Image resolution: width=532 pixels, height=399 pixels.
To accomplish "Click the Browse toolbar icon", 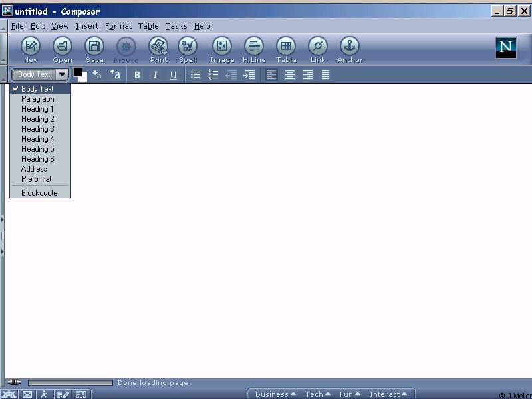I will click(x=126, y=49).
